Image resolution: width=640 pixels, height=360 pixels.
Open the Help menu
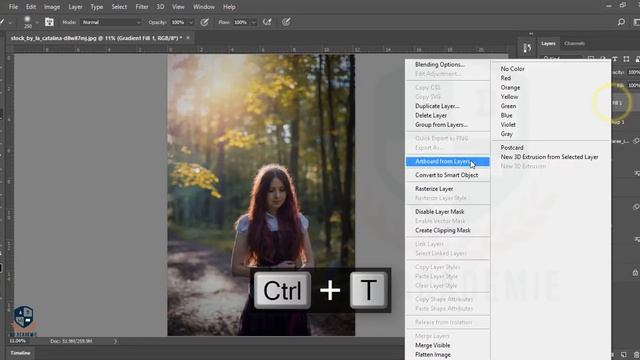pos(229,7)
